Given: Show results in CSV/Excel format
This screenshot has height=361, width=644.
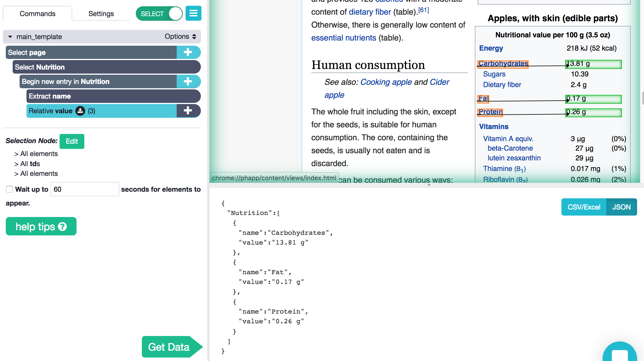Looking at the screenshot, I should [x=584, y=207].
